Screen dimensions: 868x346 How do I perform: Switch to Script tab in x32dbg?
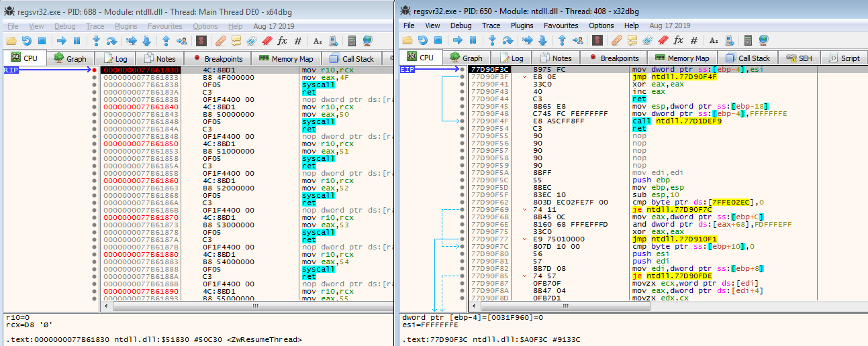844,58
